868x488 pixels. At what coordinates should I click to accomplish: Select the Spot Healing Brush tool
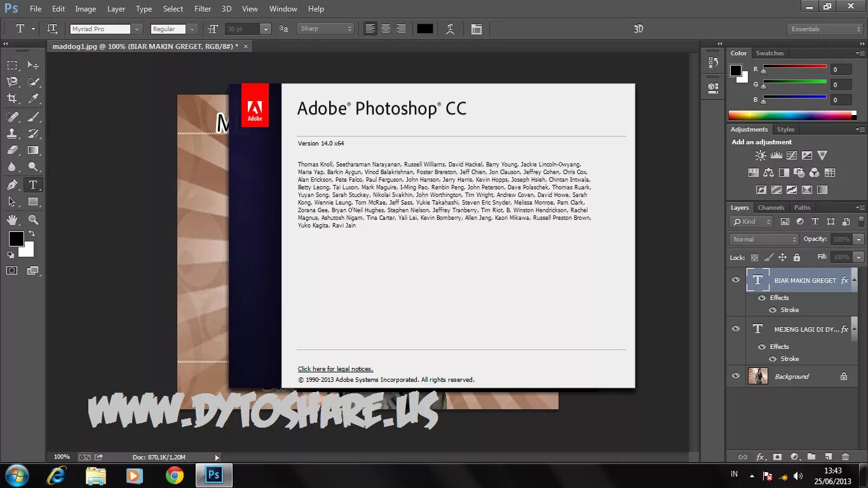[x=12, y=116]
